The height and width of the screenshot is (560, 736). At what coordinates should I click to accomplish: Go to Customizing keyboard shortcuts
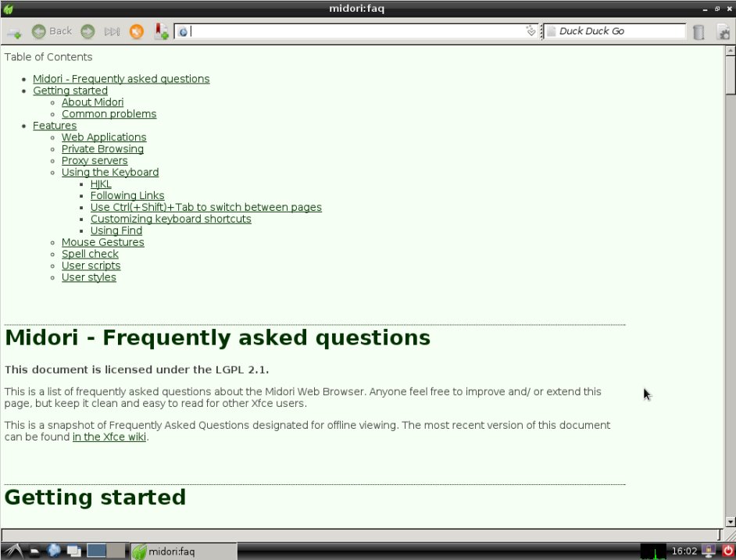(x=171, y=219)
